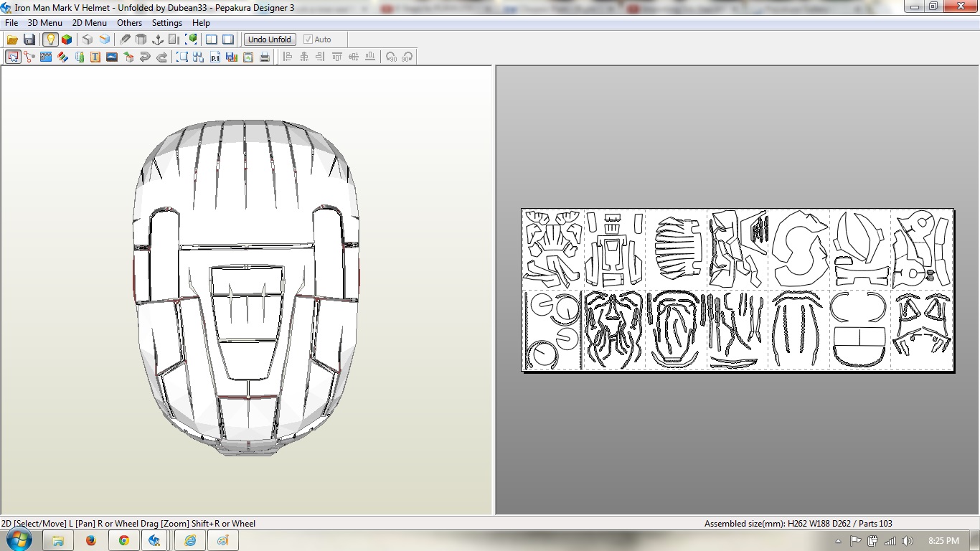Toggle the light bulb lighting button
980x551 pixels.
(x=50, y=39)
